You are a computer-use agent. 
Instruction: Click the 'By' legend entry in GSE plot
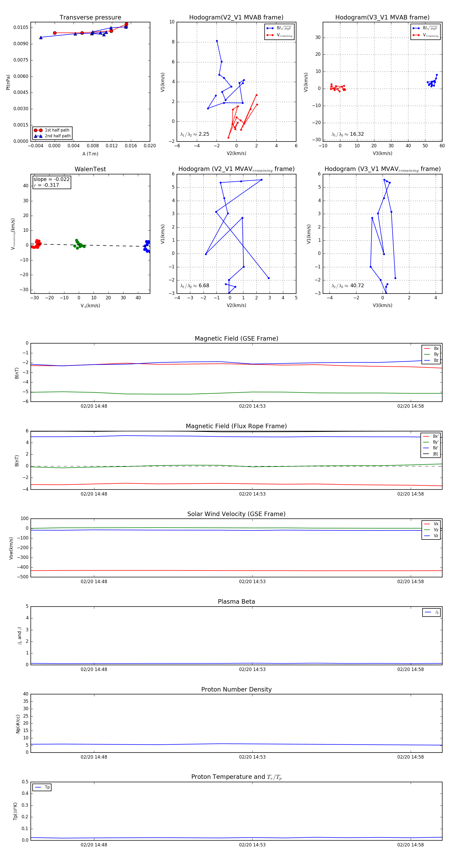point(431,354)
